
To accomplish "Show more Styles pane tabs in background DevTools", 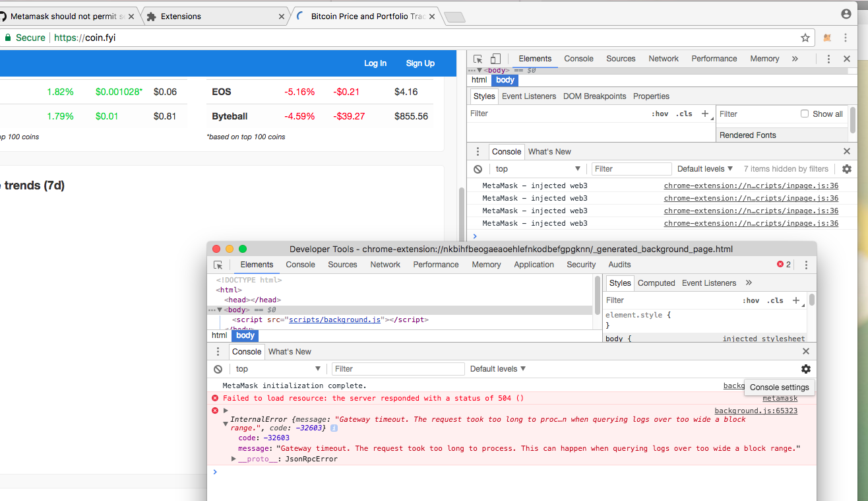I will click(x=749, y=283).
